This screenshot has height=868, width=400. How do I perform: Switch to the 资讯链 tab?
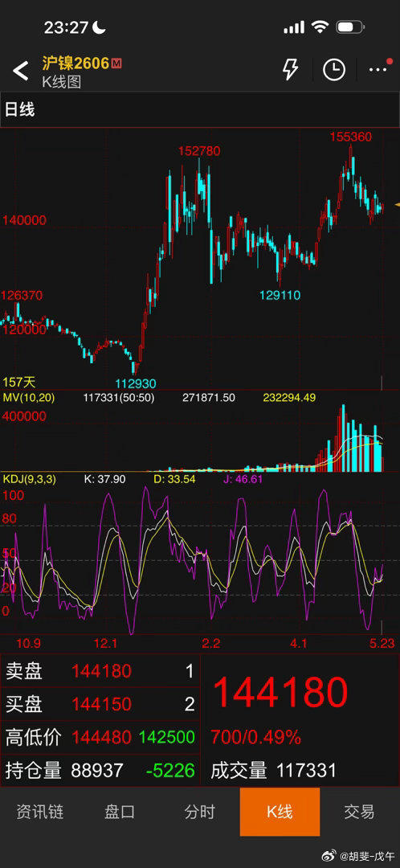pos(40,812)
